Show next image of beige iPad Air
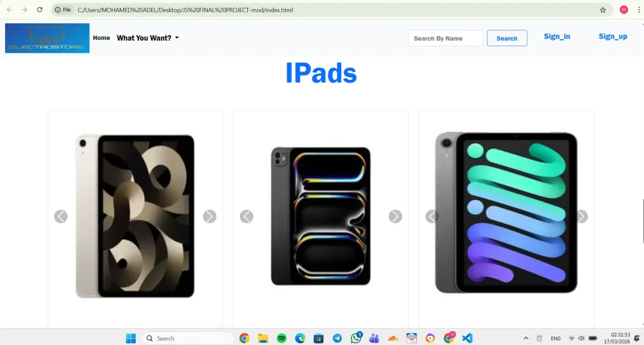The height and width of the screenshot is (345, 644). tap(209, 216)
